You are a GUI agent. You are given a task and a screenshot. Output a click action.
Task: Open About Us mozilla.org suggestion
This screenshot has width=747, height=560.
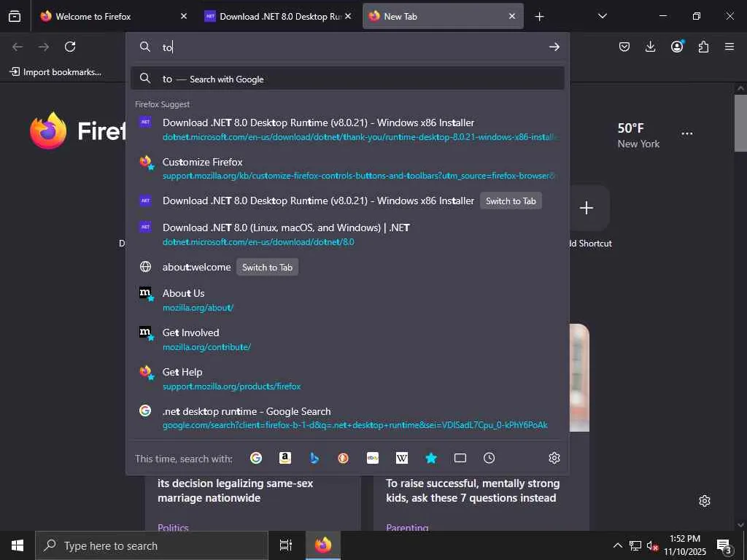(347, 300)
